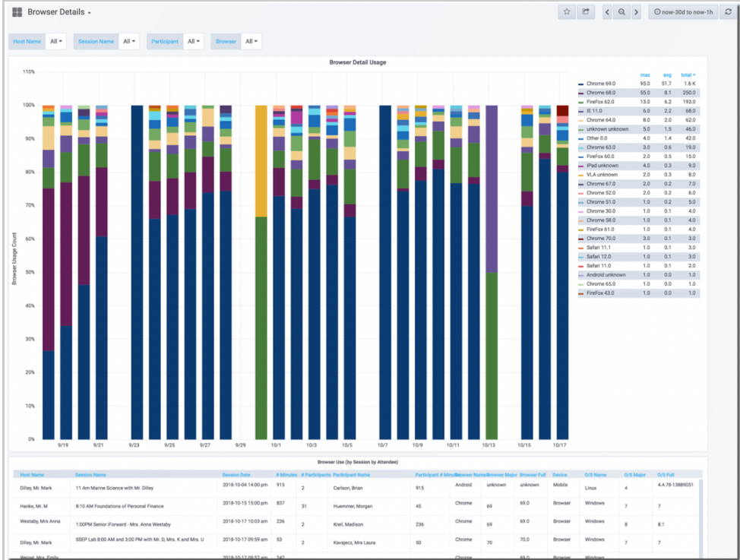Click the share dashboard icon
The width and height of the screenshot is (740, 560).
tap(586, 12)
